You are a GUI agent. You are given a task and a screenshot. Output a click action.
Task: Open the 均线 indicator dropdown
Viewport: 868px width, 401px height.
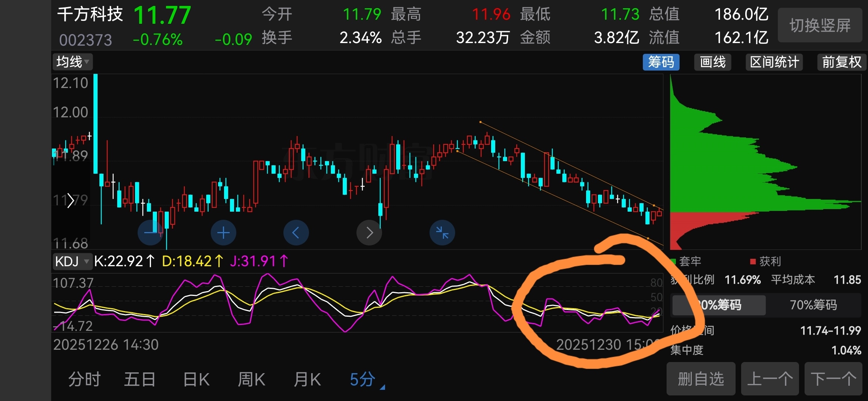[73, 62]
